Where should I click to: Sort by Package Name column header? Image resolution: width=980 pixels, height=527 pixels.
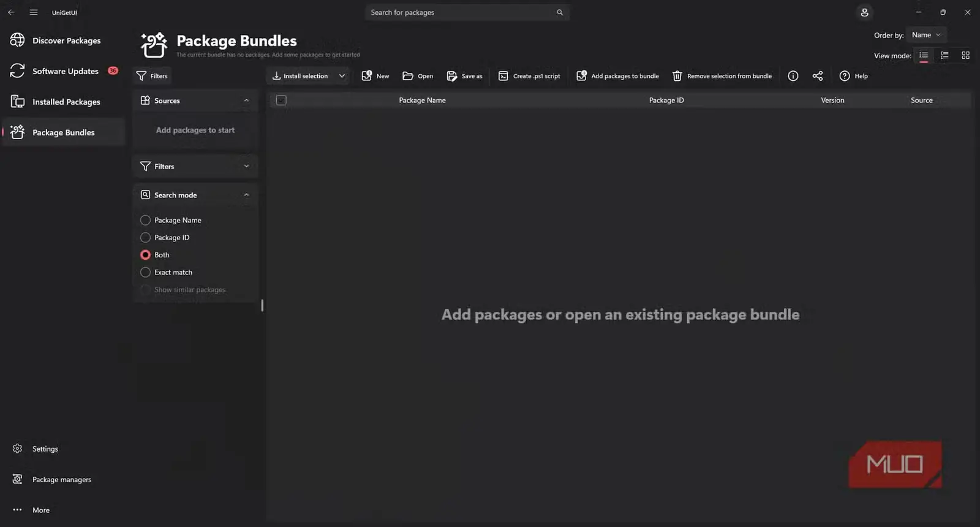[x=422, y=100]
